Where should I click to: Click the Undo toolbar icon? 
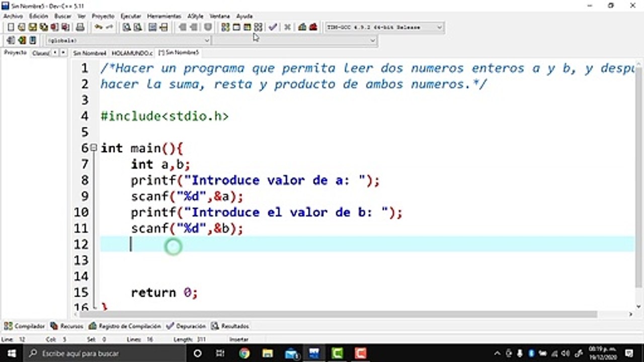tap(98, 27)
